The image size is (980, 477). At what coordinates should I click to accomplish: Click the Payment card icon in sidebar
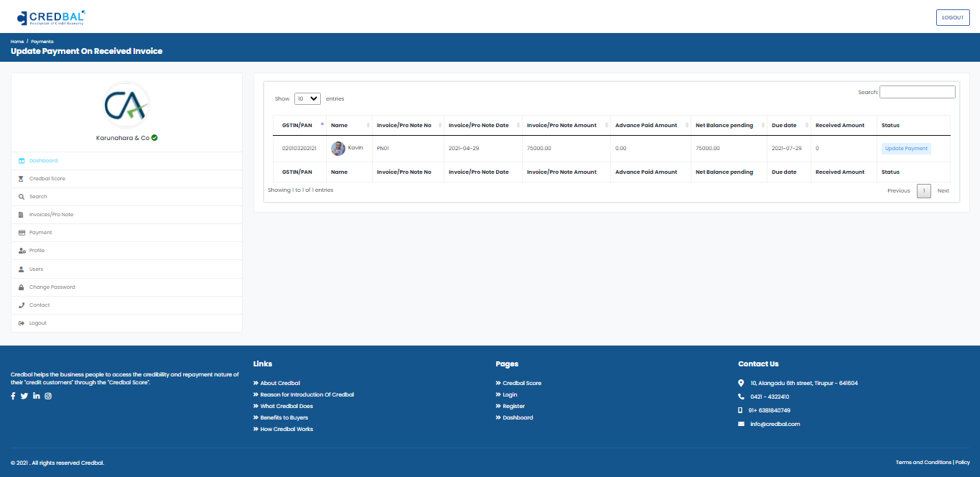(x=22, y=233)
